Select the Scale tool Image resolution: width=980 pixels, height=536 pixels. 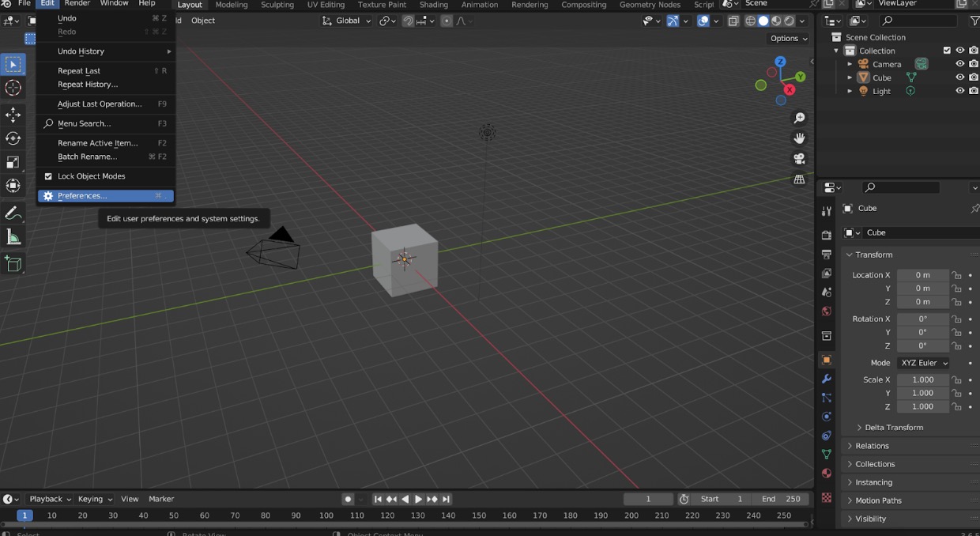(13, 162)
